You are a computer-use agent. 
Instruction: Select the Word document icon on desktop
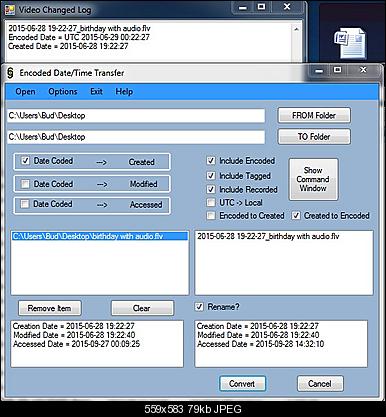350,43
